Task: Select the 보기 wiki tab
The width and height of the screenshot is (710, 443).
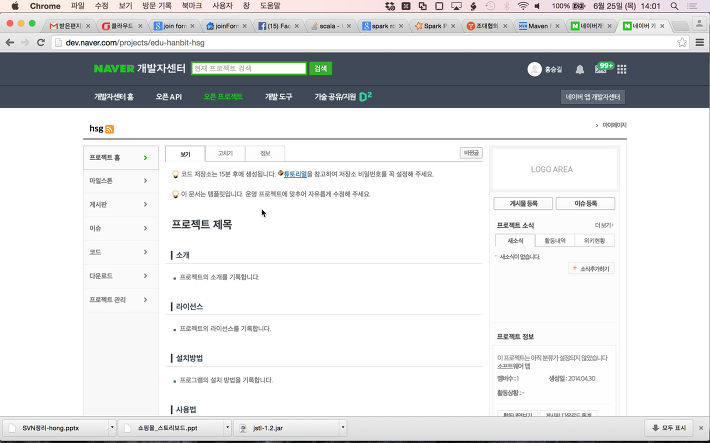Action: [185, 154]
